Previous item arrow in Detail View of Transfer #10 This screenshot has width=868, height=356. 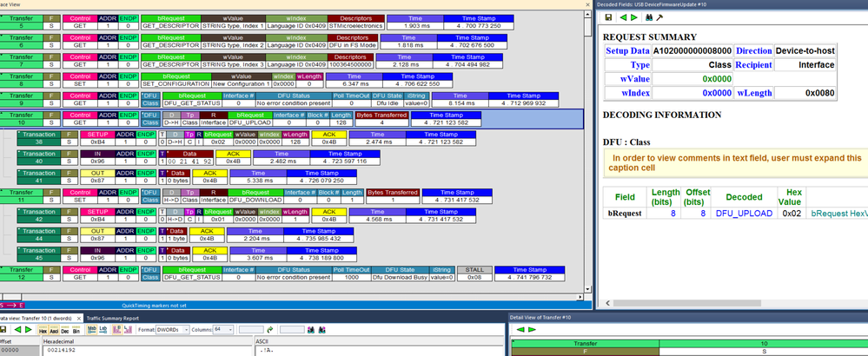(521, 329)
